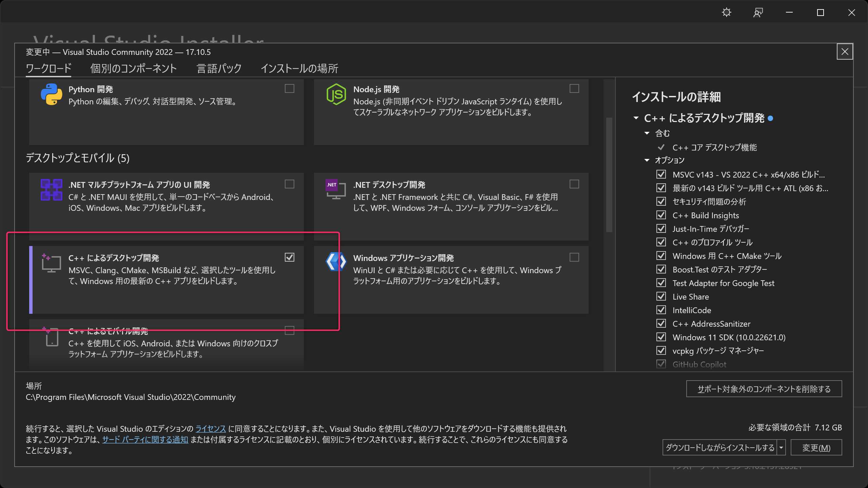Open the install method dropdown arrow
This screenshot has width=868, height=488.
point(782,447)
